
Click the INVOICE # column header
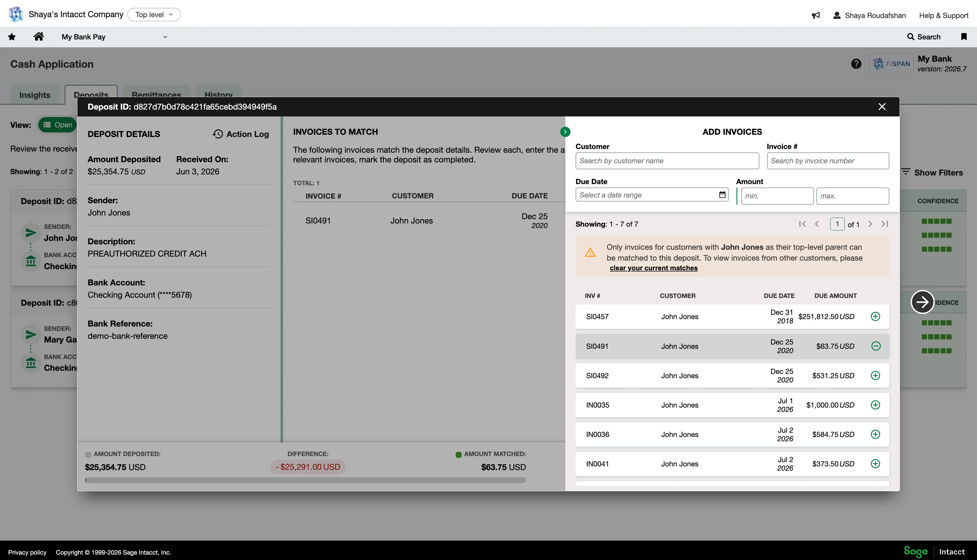323,196
